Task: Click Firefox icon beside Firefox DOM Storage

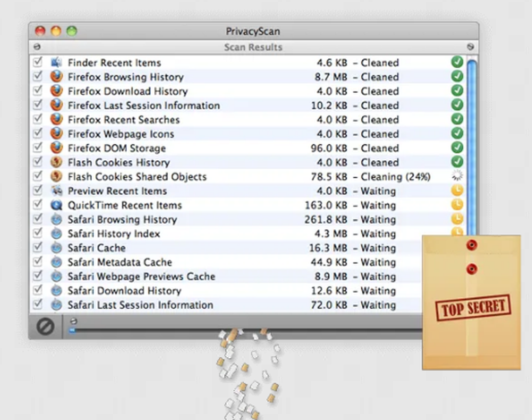Action: pyautogui.click(x=56, y=148)
